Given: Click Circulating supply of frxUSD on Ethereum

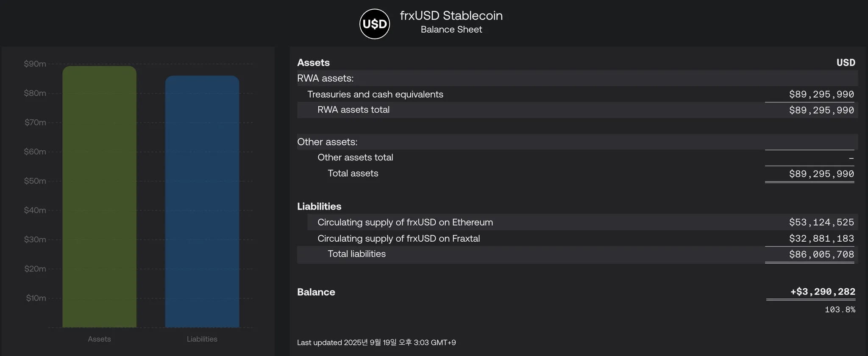Looking at the screenshot, I should [405, 222].
